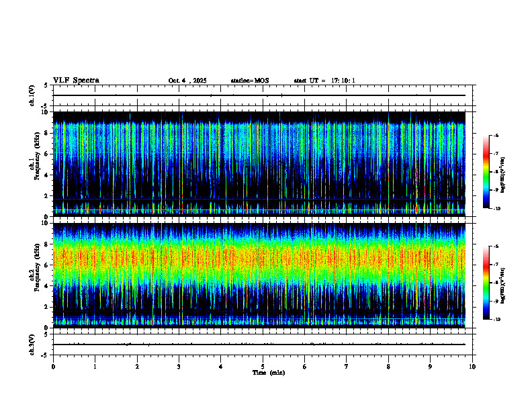532x411 pixels.
Task: Click the "-9" value on ch.2 colorbar
Action: pos(496,301)
